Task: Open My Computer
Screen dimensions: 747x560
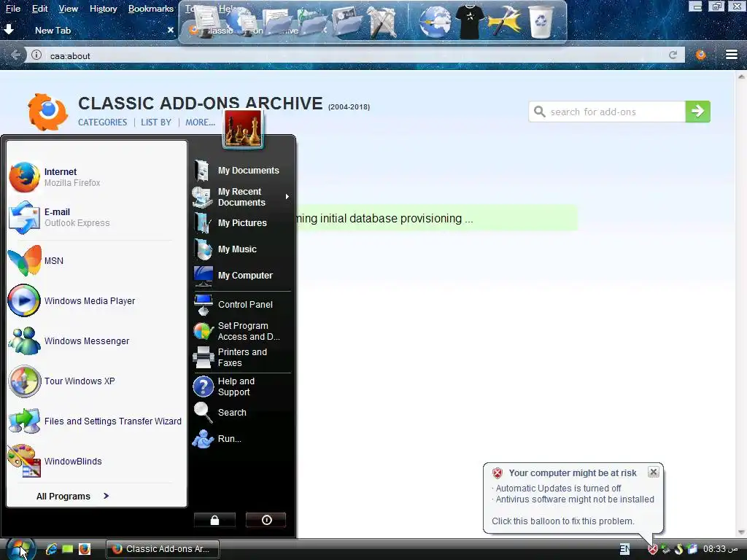Action: click(242, 275)
